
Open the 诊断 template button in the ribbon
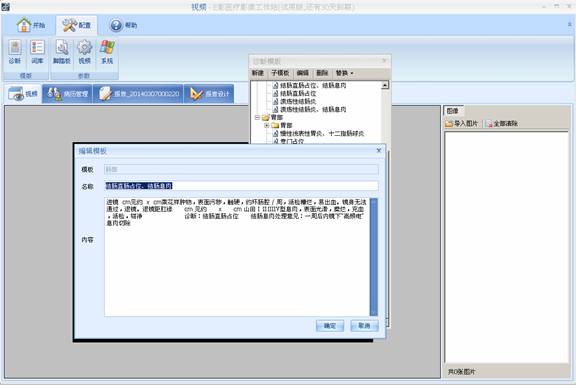point(15,52)
